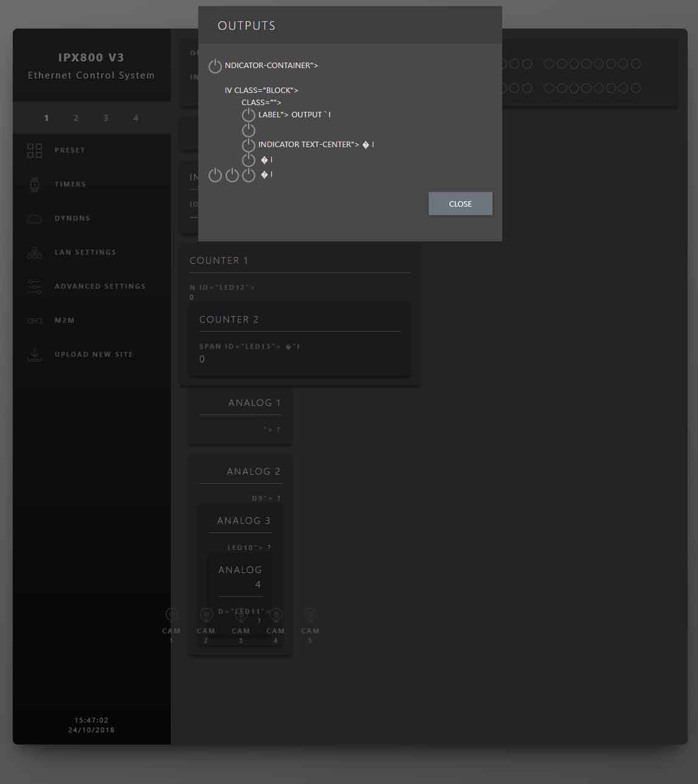Open the CAM 4 webcam icon
Image resolution: width=698 pixels, height=784 pixels.
pos(275,615)
